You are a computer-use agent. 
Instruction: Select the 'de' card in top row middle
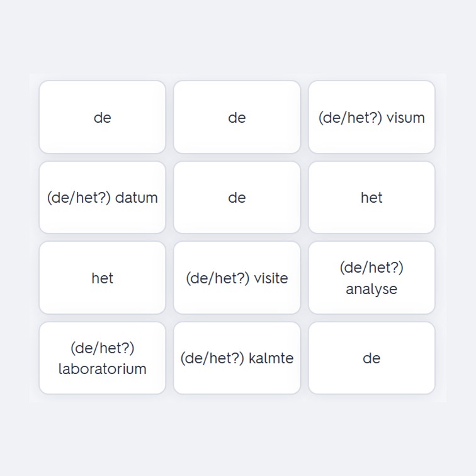point(237,117)
